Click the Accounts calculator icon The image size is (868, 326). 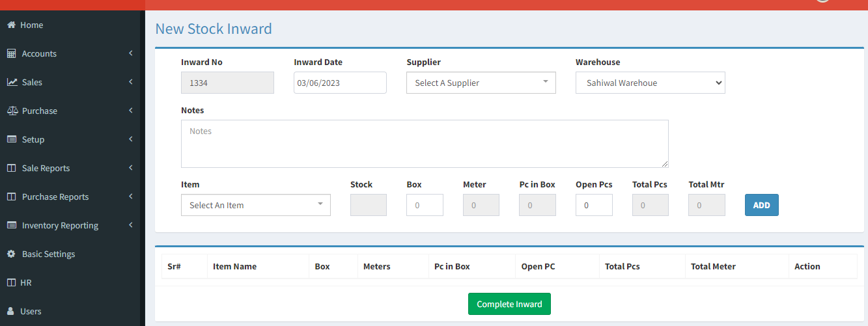pyautogui.click(x=11, y=53)
